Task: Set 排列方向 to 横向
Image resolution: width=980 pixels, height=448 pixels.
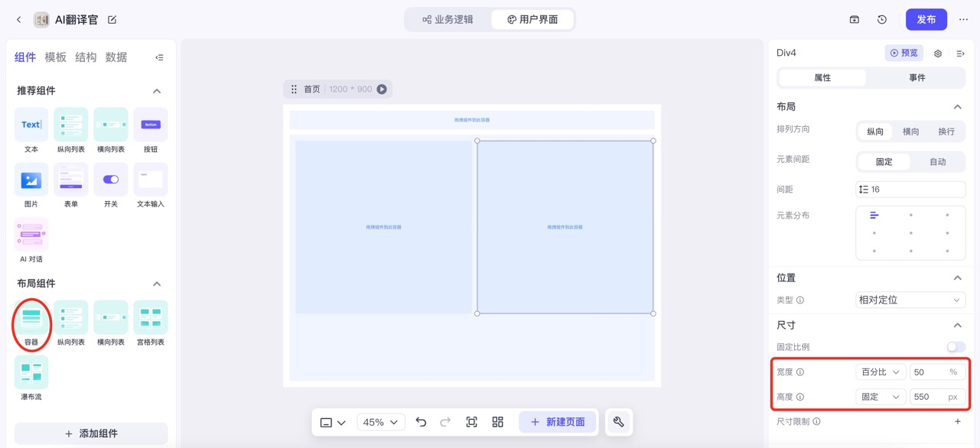Action: (x=910, y=131)
